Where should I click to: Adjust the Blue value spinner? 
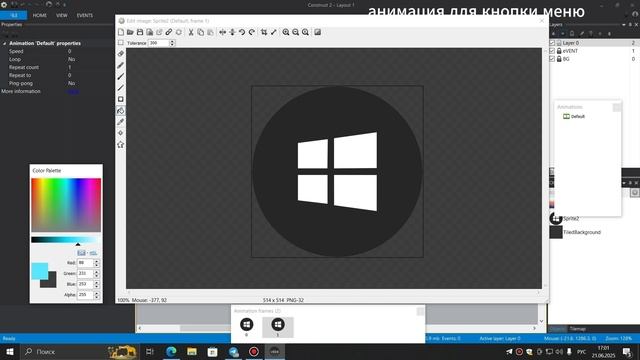click(x=96, y=284)
